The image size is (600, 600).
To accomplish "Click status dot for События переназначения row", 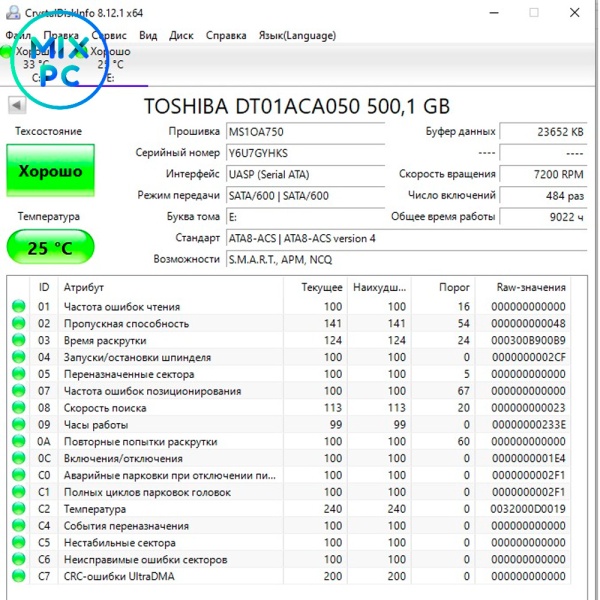I will (x=18, y=525).
